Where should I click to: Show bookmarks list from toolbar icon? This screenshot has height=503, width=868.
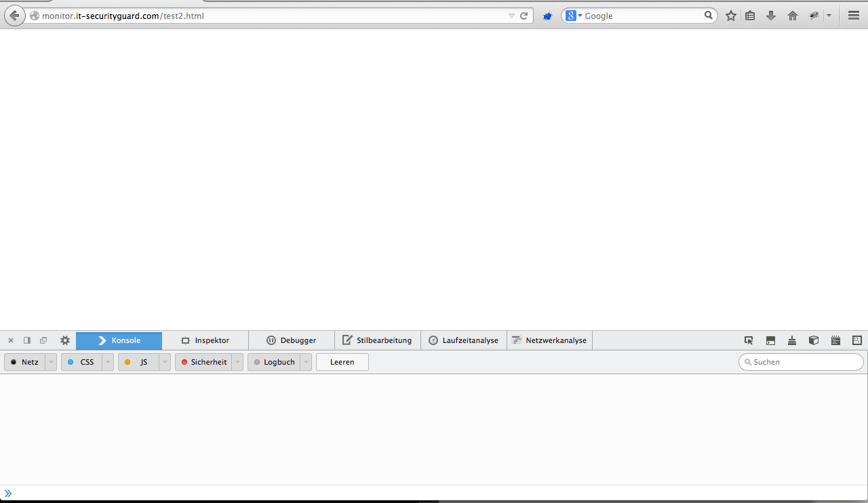tap(750, 16)
